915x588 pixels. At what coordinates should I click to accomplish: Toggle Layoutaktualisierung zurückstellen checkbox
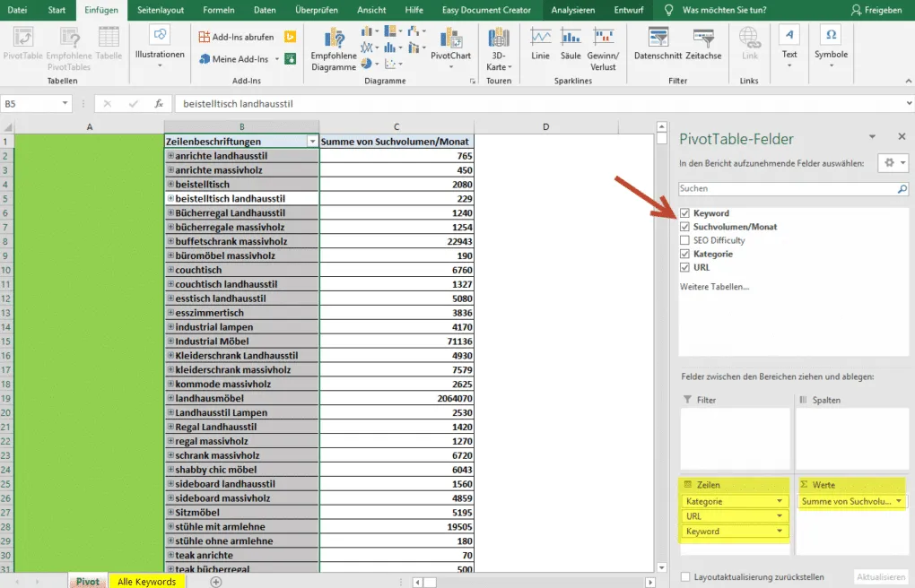click(685, 577)
